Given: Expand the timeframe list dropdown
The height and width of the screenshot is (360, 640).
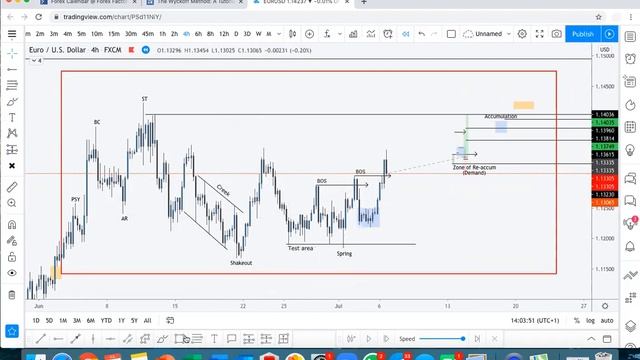Looking at the screenshot, I should tap(279, 34).
